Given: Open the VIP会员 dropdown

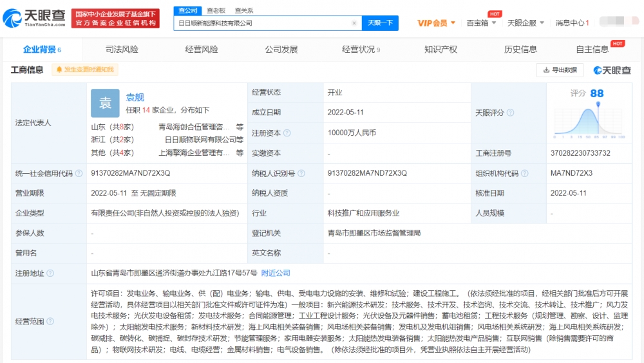Looking at the screenshot, I should (436, 23).
